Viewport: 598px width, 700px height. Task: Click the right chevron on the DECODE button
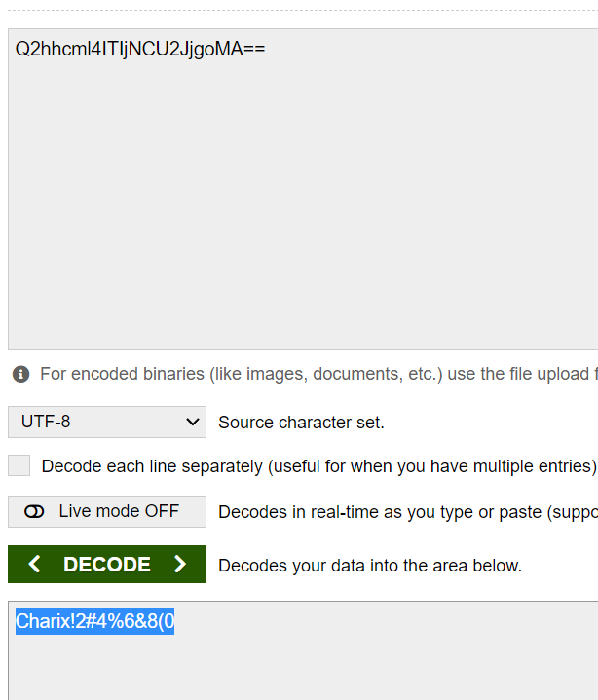pos(179,565)
